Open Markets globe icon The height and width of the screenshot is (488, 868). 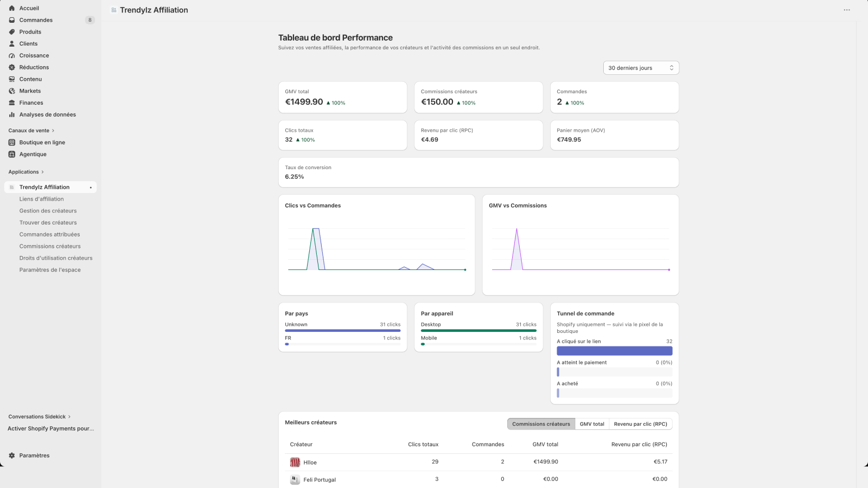(x=12, y=91)
